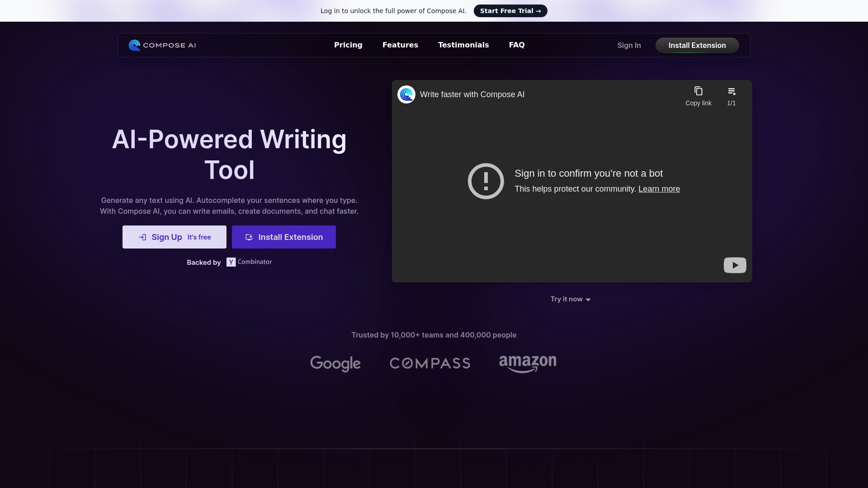The image size is (868, 488).
Task: Click the YouTube play logo button
Action: click(735, 265)
